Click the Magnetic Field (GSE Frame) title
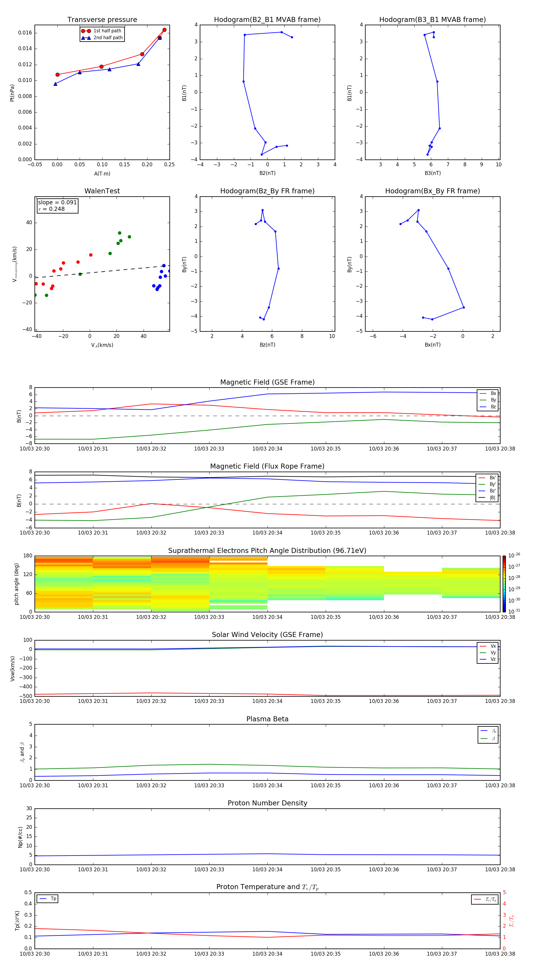 tap(267, 382)
